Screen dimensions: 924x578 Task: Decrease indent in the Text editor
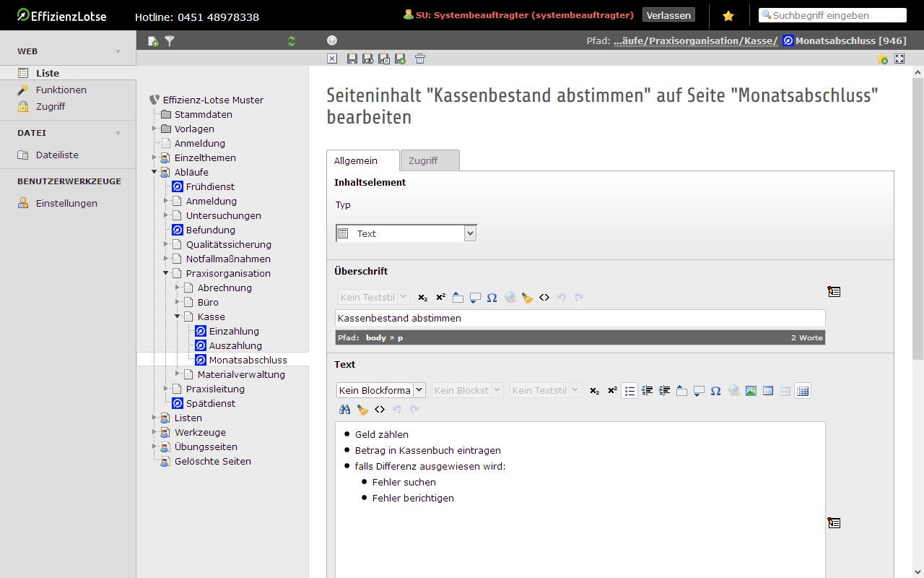pos(647,391)
